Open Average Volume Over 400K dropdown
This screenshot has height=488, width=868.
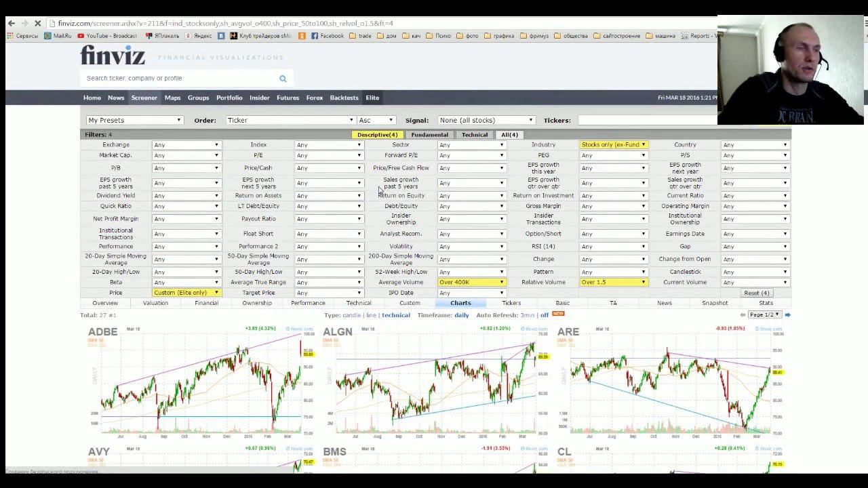coord(471,282)
